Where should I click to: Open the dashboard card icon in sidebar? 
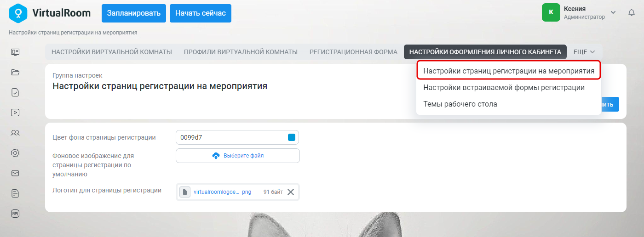[15, 52]
